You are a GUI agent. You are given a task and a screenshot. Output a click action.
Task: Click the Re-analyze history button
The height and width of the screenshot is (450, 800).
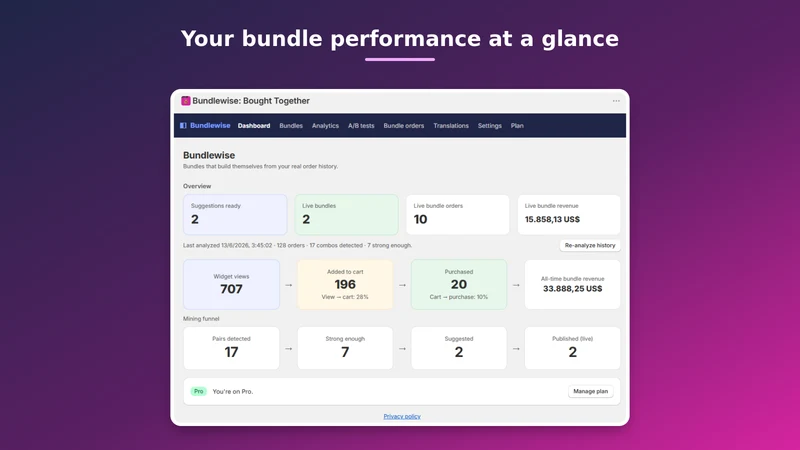590,245
